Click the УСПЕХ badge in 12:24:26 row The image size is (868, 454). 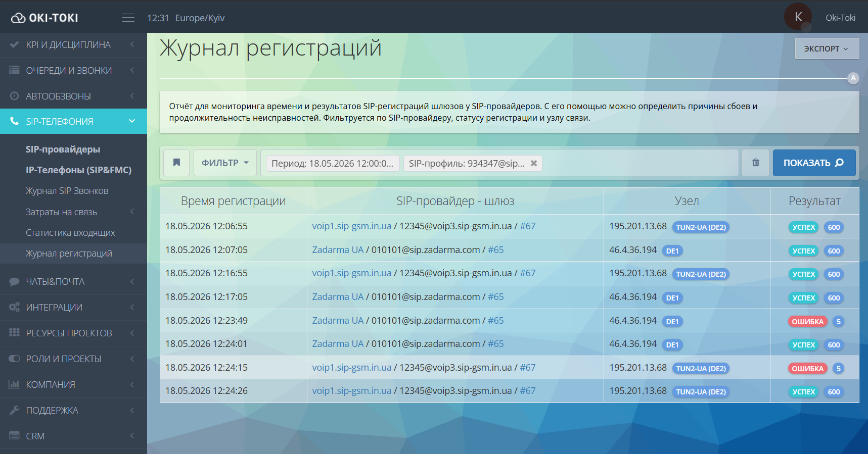(x=804, y=392)
